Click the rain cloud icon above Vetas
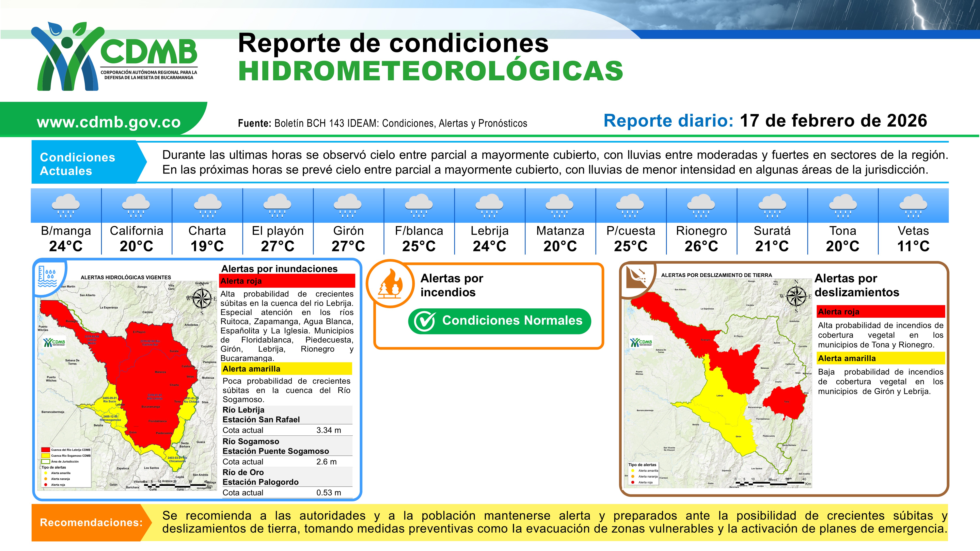 [913, 206]
